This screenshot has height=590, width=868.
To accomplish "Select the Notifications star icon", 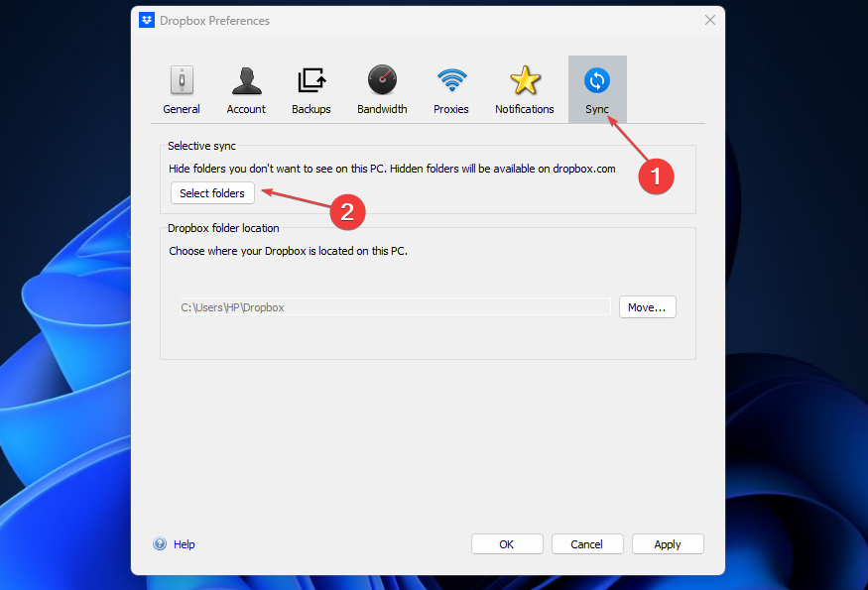I will (525, 79).
